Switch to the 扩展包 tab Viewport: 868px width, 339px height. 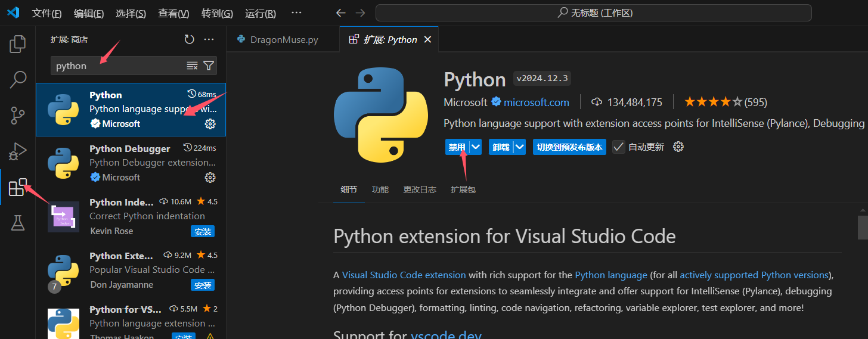click(x=463, y=189)
